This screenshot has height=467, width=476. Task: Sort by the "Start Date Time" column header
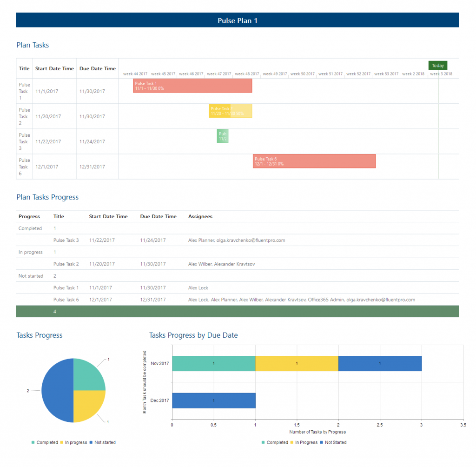tap(54, 68)
